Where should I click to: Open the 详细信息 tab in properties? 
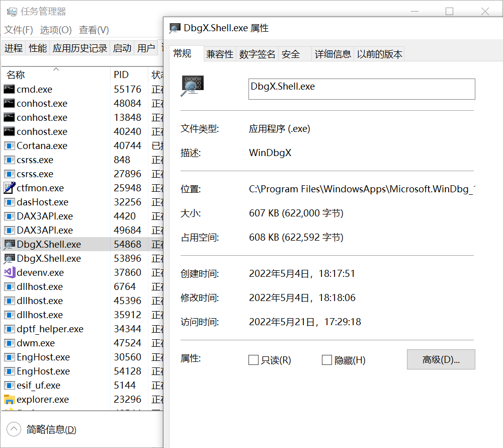point(333,54)
